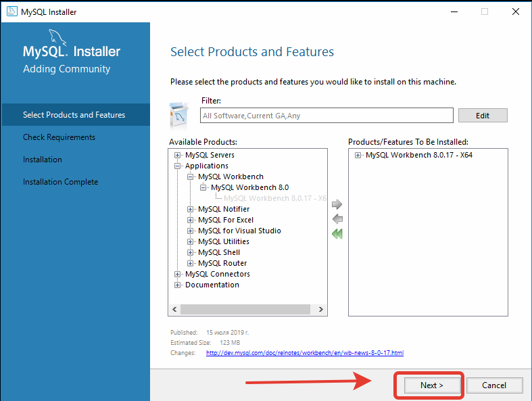Close the MySQL Installer window
Viewport: 532px width, 401px height.
516,11
